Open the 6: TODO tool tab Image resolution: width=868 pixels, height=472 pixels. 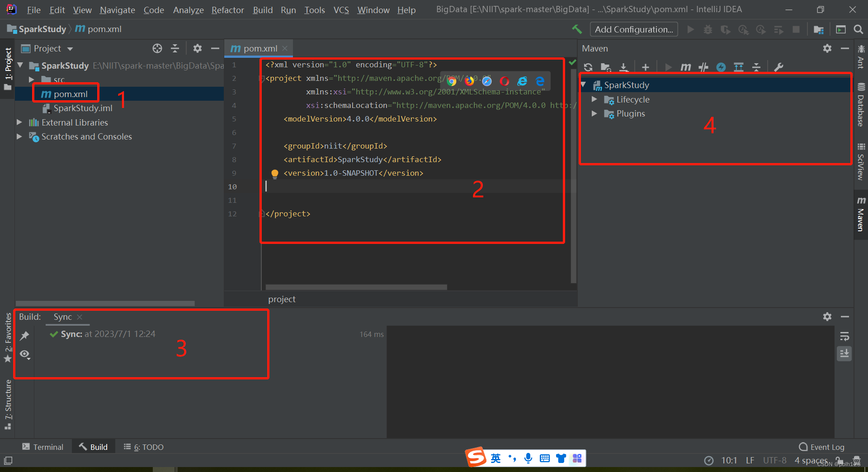click(x=143, y=447)
